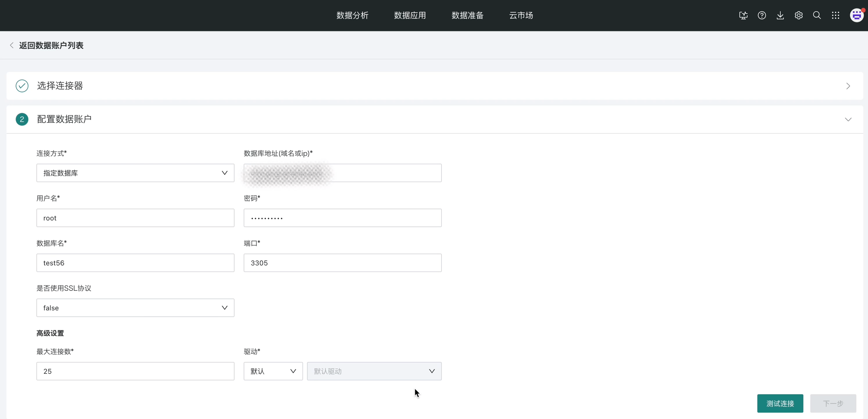Open the user avatar menu
Viewport: 868px width, 419px height.
[x=857, y=15]
